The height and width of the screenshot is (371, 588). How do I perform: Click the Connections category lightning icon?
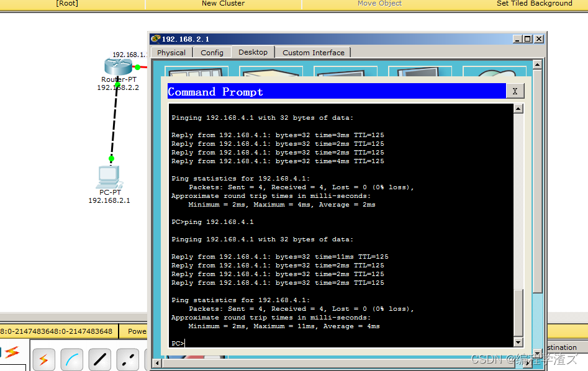12,353
